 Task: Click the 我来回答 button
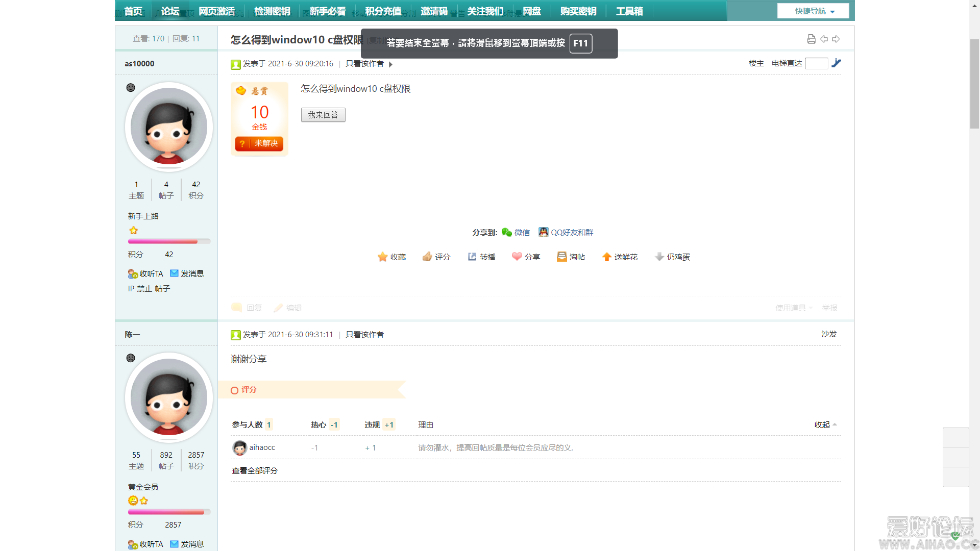[323, 115]
